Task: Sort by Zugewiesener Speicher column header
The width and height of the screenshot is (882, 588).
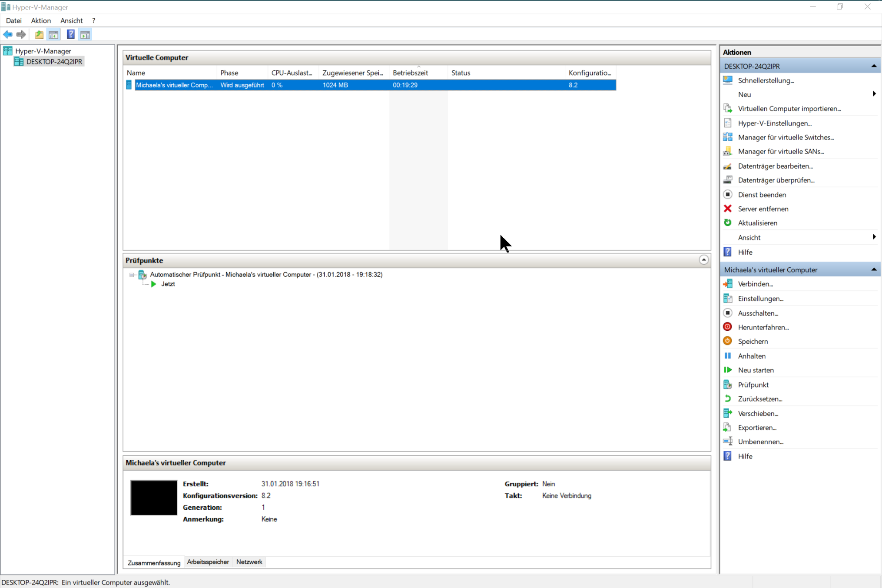Action: point(354,73)
